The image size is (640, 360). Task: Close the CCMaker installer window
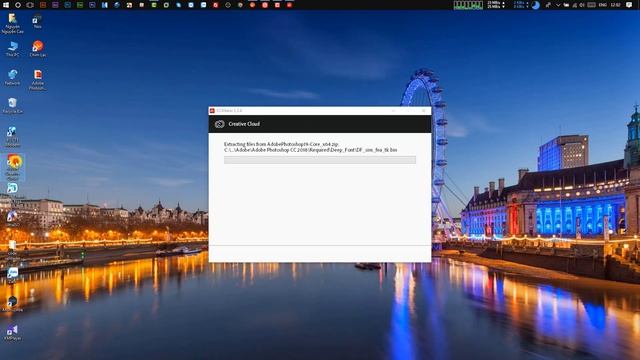tap(424, 111)
